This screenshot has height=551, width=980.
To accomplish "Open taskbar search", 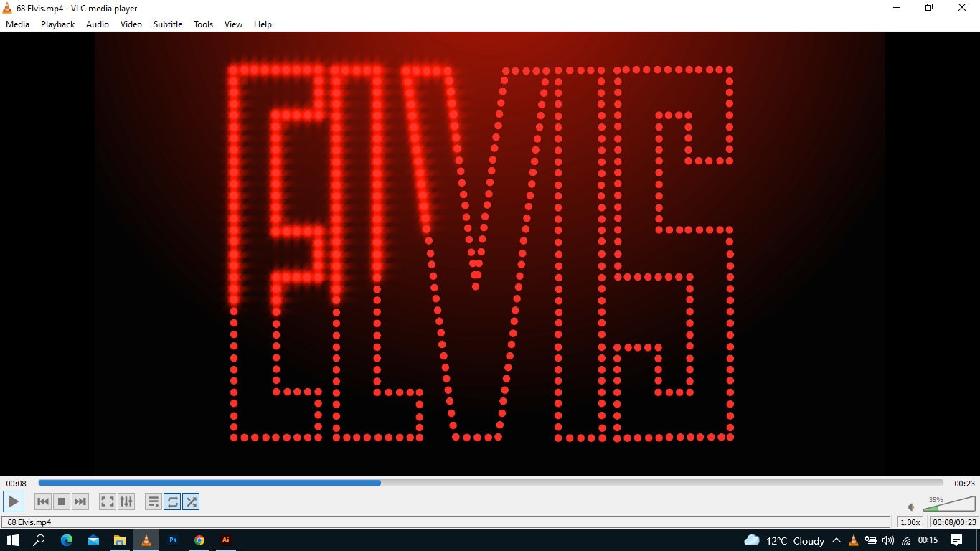I will 39,540.
